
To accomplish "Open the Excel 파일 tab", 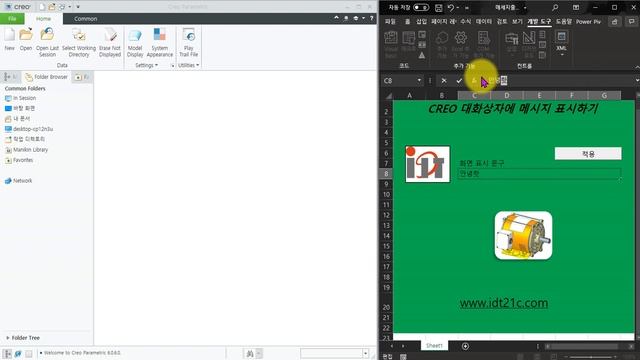I will point(391,22).
